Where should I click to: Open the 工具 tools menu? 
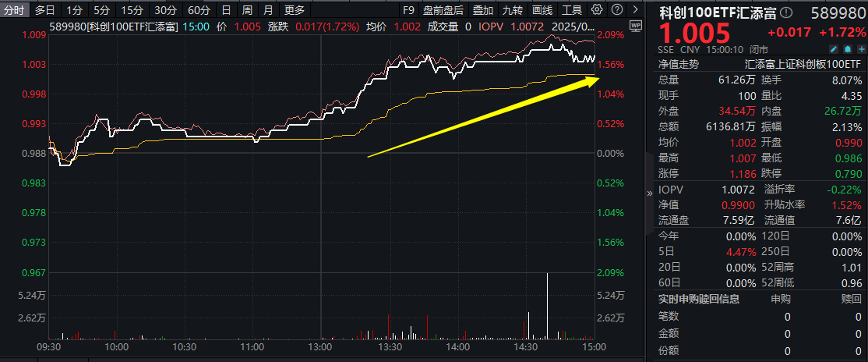coord(572,10)
